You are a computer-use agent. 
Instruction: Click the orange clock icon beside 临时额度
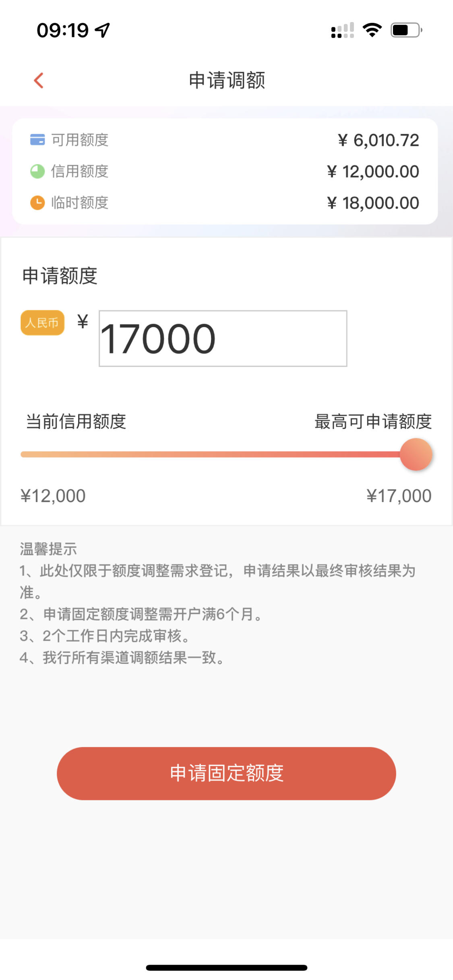(37, 202)
